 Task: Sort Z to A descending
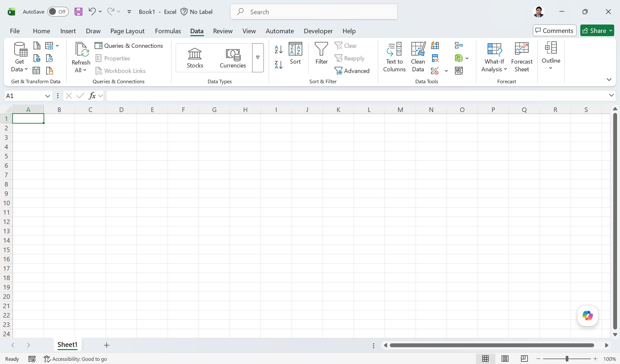click(279, 65)
